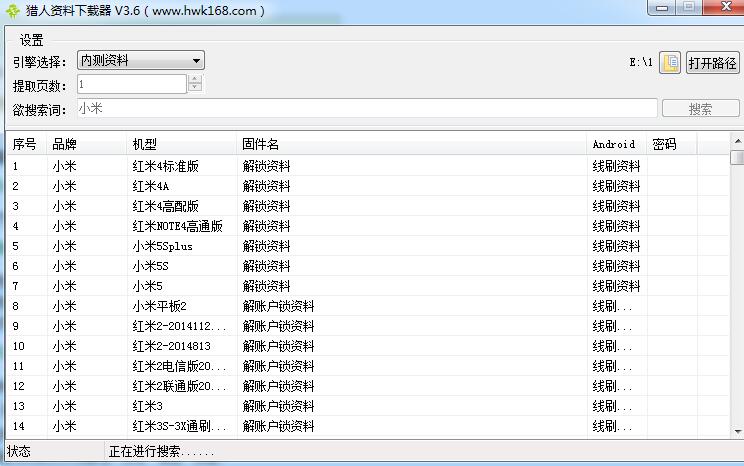The height and width of the screenshot is (466, 744).
Task: Select row with 红米3S-3X通刷...
Action: pyautogui.click(x=368, y=426)
